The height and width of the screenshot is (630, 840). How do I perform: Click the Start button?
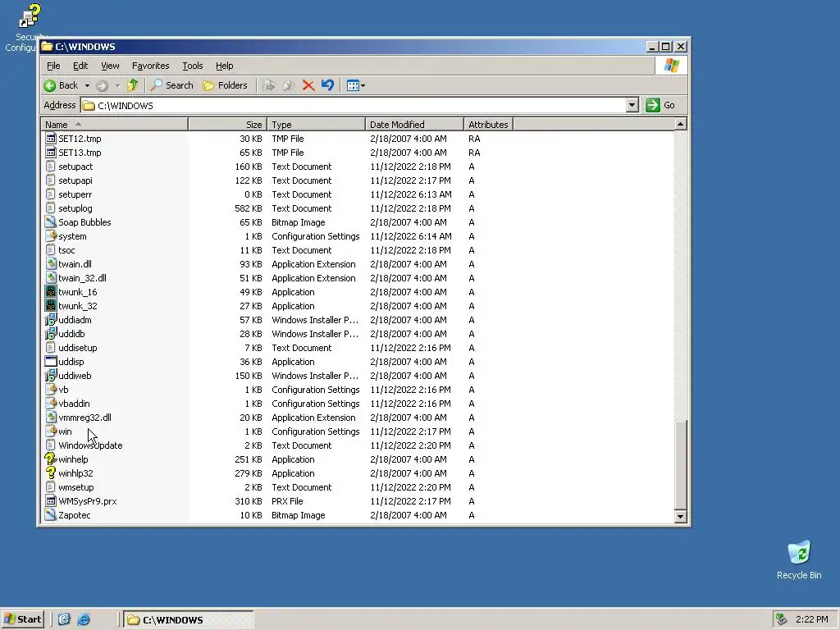point(22,619)
